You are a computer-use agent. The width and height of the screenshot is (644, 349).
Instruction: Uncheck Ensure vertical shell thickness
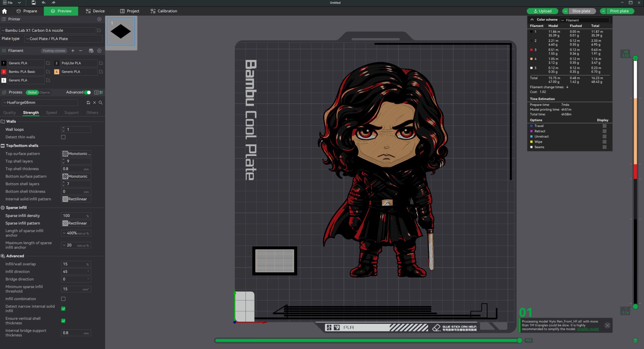[x=63, y=321]
